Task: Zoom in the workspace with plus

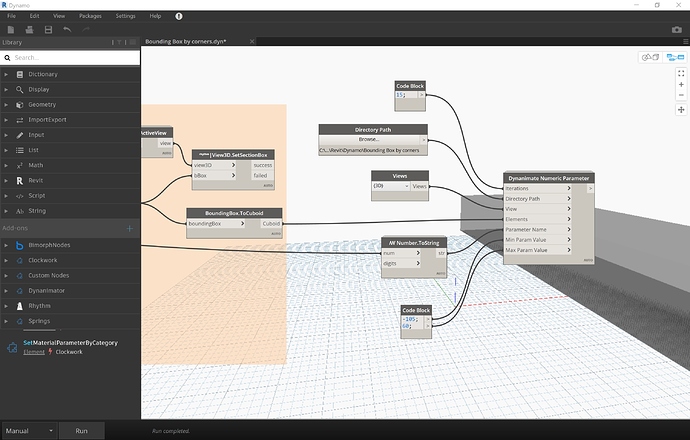Action: click(x=681, y=84)
